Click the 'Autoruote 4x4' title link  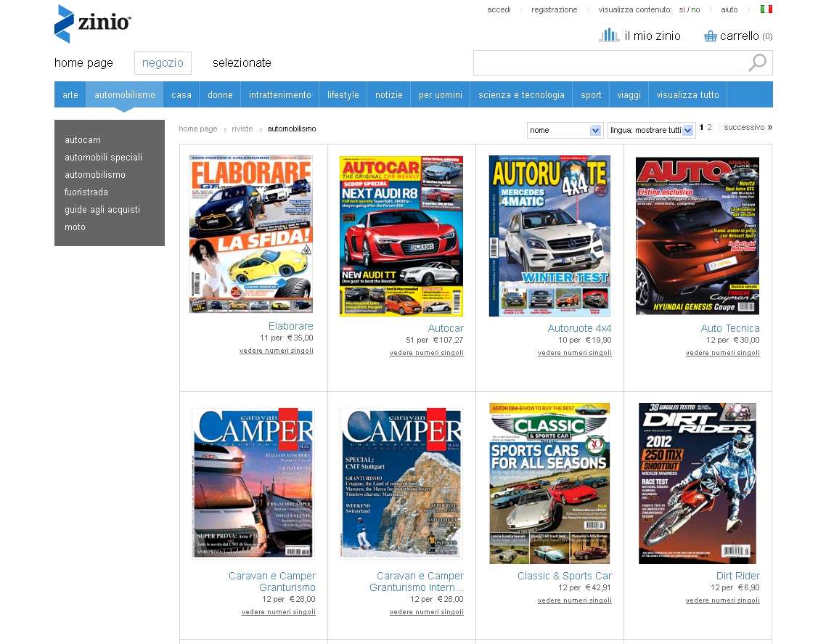coord(579,328)
